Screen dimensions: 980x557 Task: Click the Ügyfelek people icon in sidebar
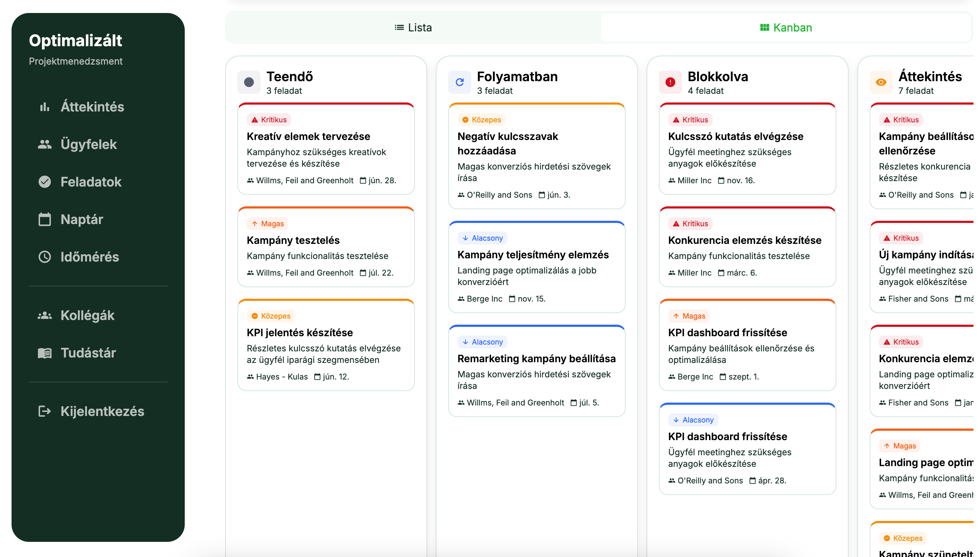[45, 144]
